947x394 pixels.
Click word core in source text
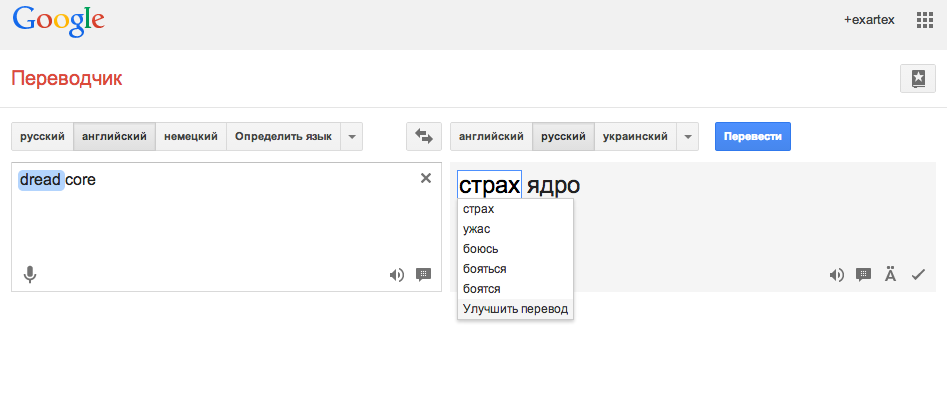[80, 180]
